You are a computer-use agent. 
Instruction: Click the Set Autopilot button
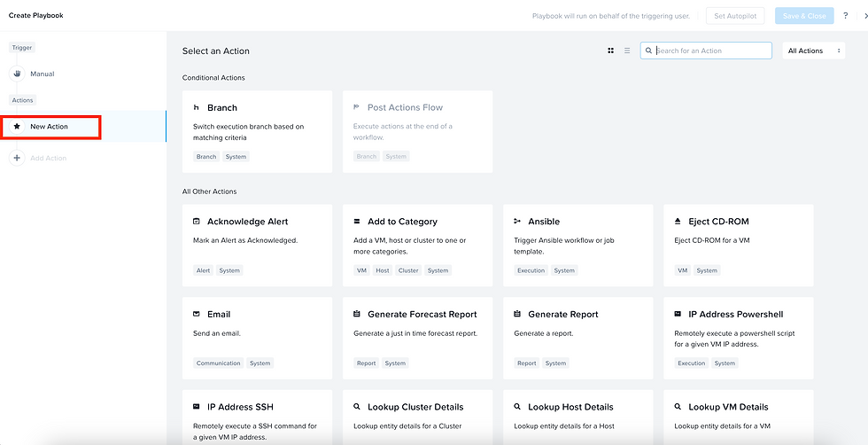pos(735,16)
